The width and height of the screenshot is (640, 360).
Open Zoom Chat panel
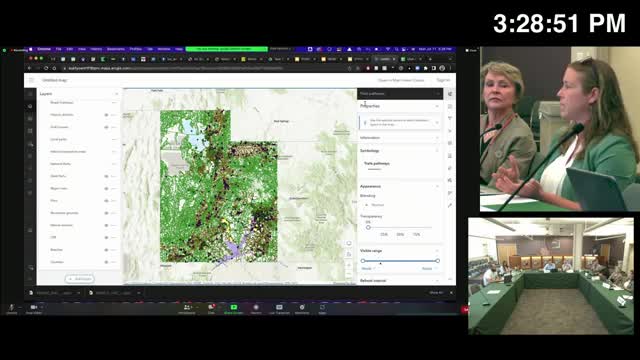(x=211, y=309)
